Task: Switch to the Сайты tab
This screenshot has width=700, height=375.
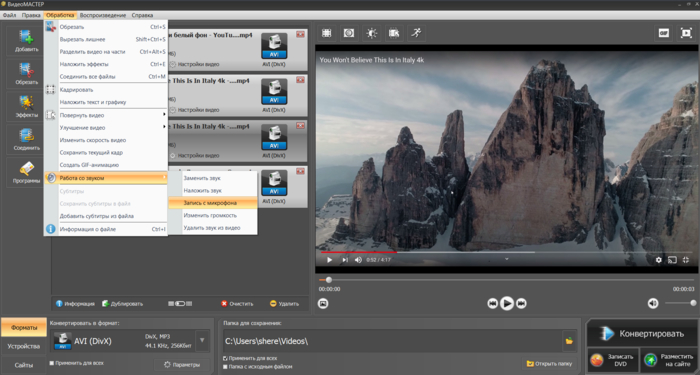Action: pos(23,365)
